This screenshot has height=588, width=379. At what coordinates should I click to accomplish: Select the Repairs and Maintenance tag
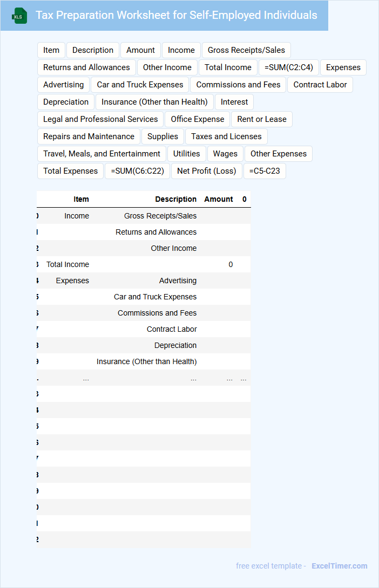pyautogui.click(x=89, y=136)
